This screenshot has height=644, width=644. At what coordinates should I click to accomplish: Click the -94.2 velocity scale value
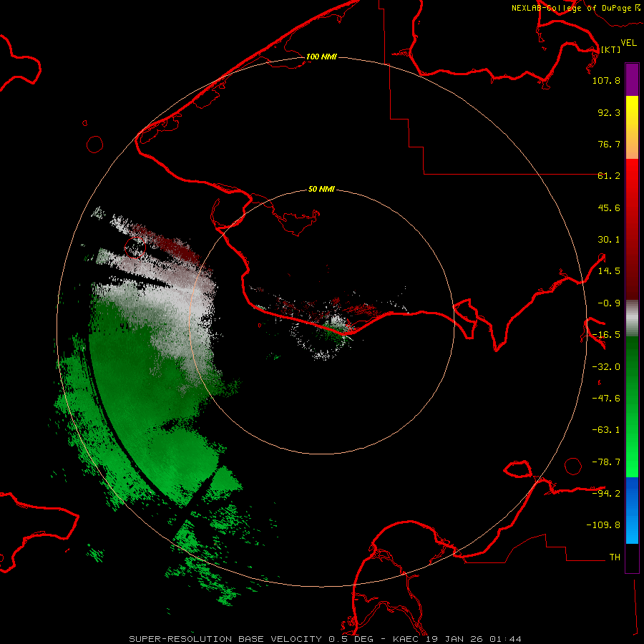[606, 493]
